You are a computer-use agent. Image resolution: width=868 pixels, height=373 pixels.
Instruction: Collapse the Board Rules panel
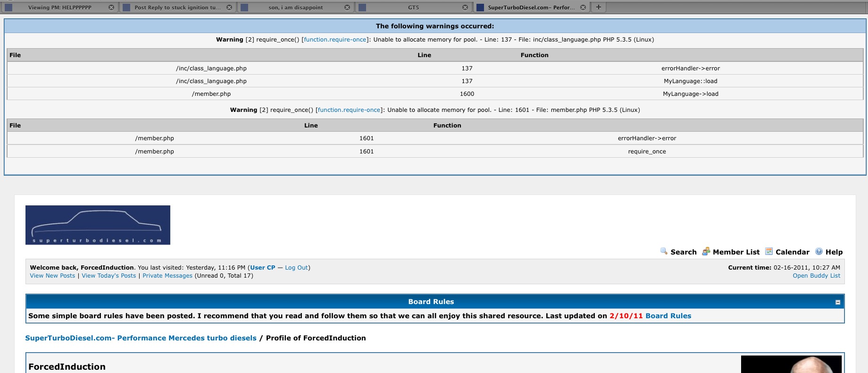[x=838, y=302]
